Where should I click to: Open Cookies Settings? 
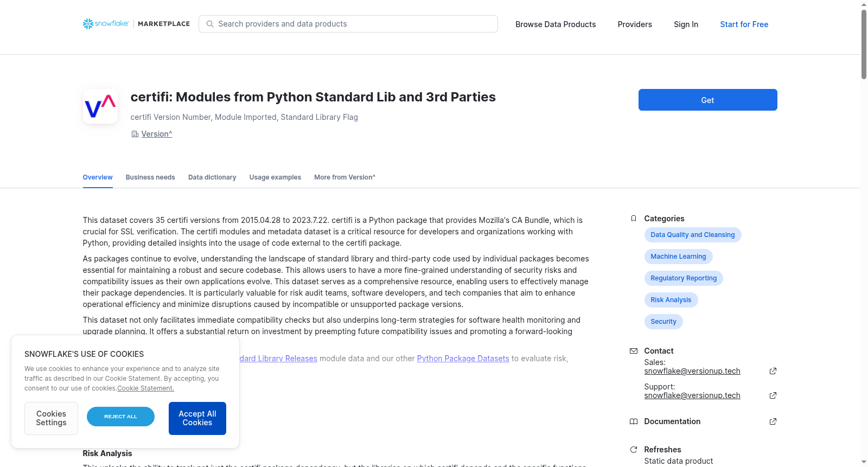[x=51, y=418]
